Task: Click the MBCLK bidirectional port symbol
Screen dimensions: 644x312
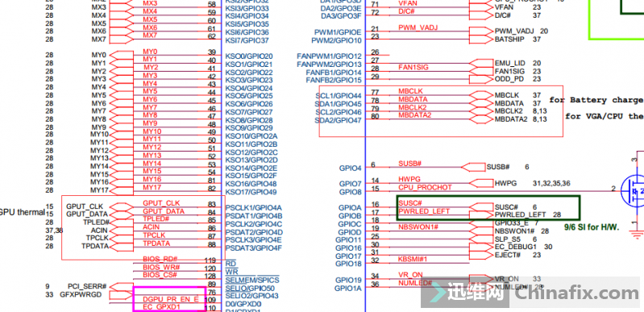Action: 481,95
